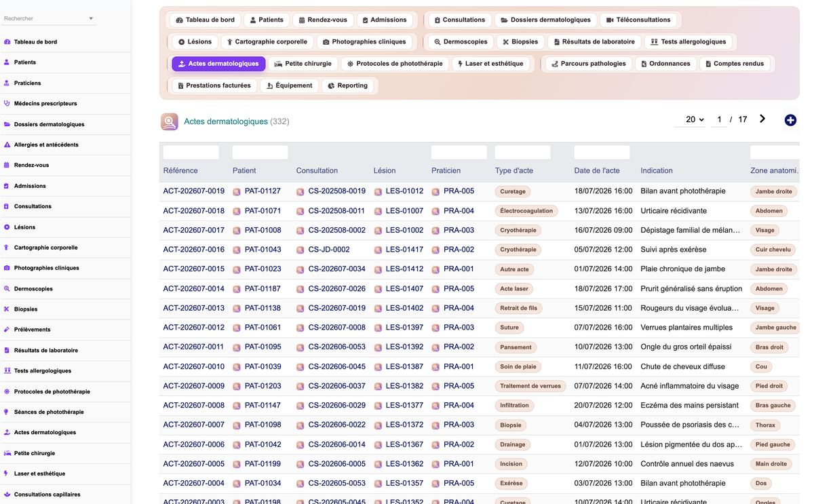This screenshot has height=504, width=814.
Task: Click the Infiltration type badge
Action: point(514,406)
